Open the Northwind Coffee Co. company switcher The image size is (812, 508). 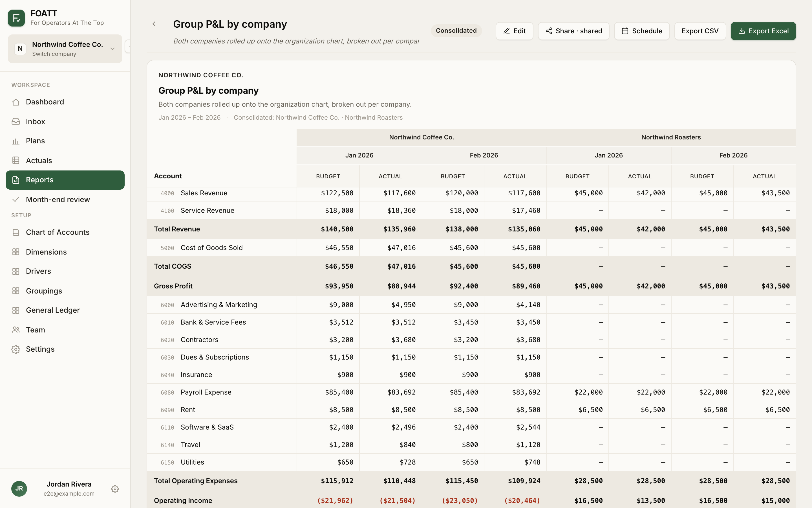click(65, 49)
